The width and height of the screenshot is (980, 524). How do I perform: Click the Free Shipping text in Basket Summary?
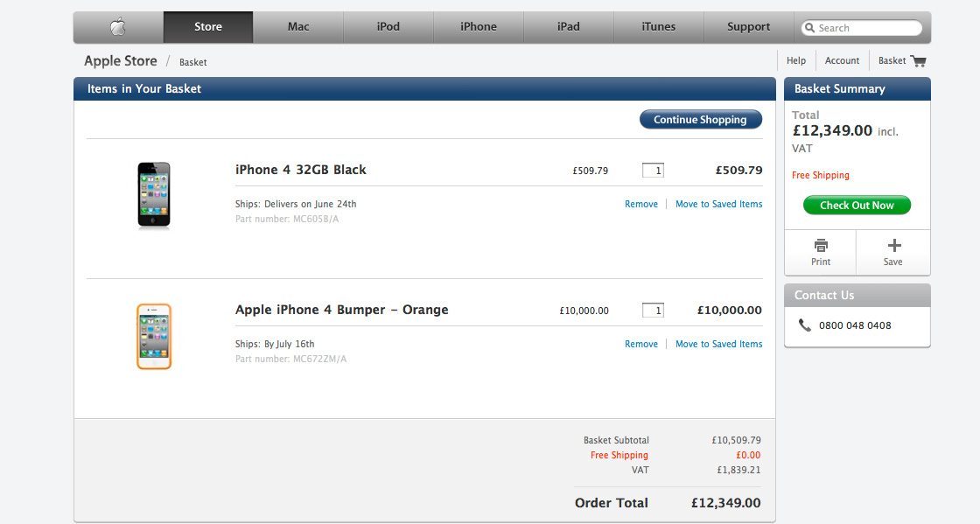[x=821, y=176]
